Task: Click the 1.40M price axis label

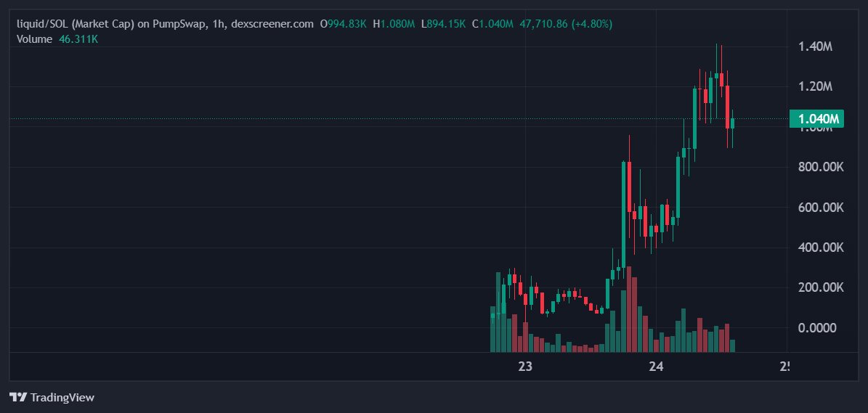Action: coord(815,47)
